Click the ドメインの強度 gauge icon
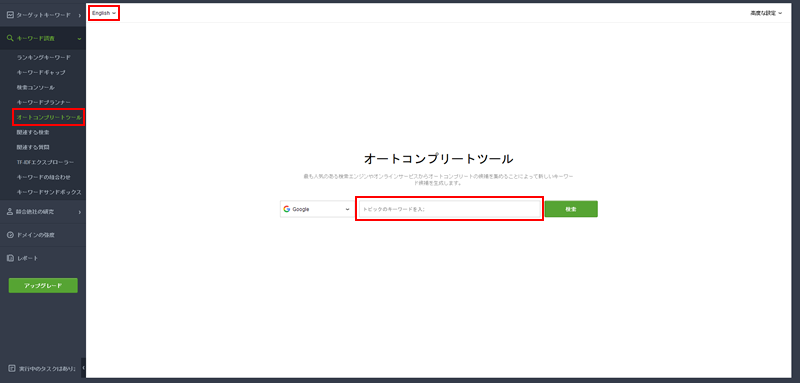Image resolution: width=800 pixels, height=383 pixels. click(x=10, y=235)
